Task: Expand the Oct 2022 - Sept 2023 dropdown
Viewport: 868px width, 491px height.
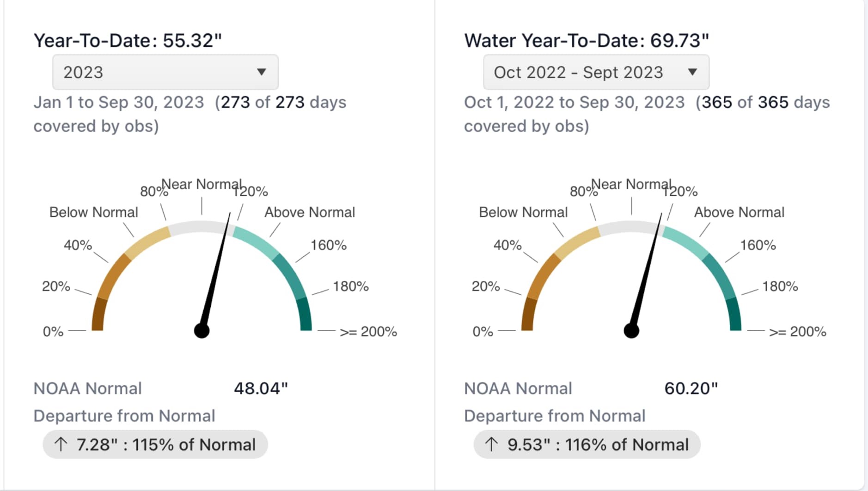Action: pyautogui.click(x=596, y=72)
